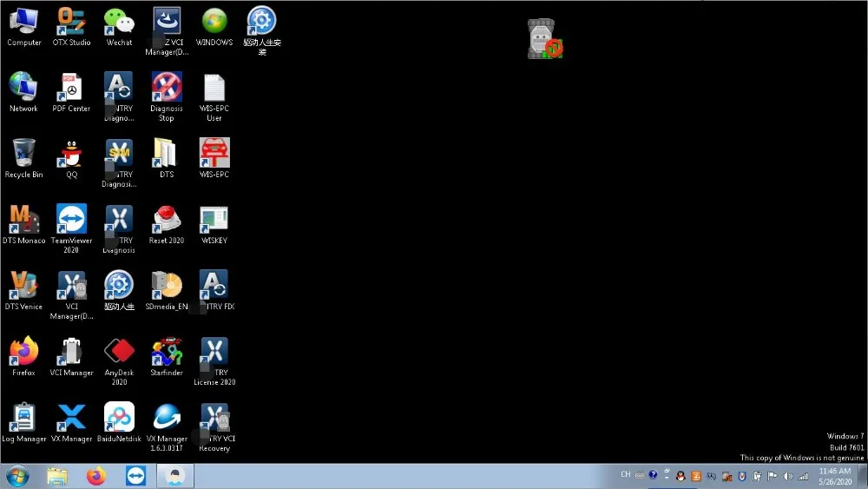Select the Diagnosis Stop shortcut

167,88
